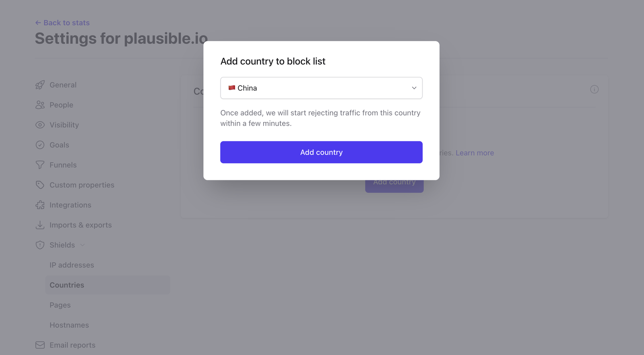Follow the Back to stats link
The width and height of the screenshot is (644, 355).
pyautogui.click(x=62, y=23)
